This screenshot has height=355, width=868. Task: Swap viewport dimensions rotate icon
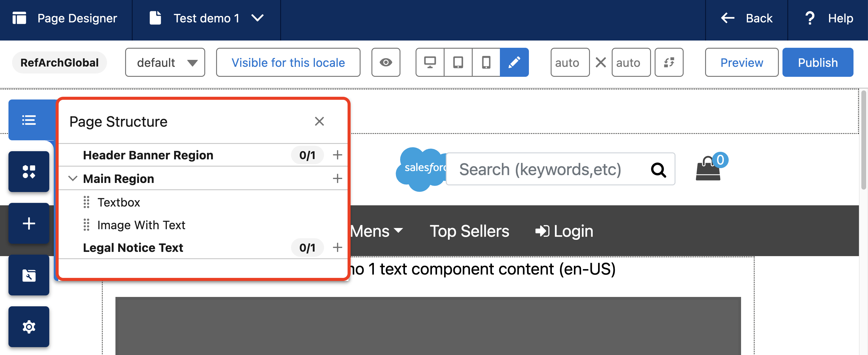[x=669, y=62]
